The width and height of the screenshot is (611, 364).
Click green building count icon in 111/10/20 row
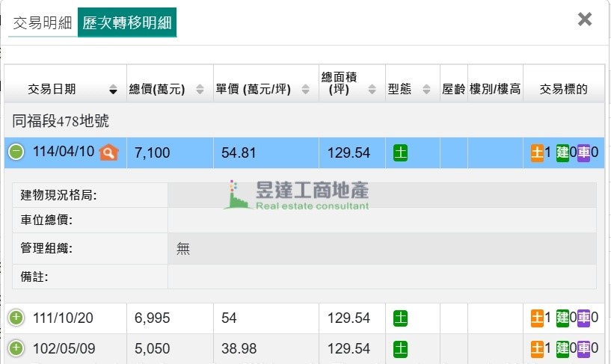[562, 318]
